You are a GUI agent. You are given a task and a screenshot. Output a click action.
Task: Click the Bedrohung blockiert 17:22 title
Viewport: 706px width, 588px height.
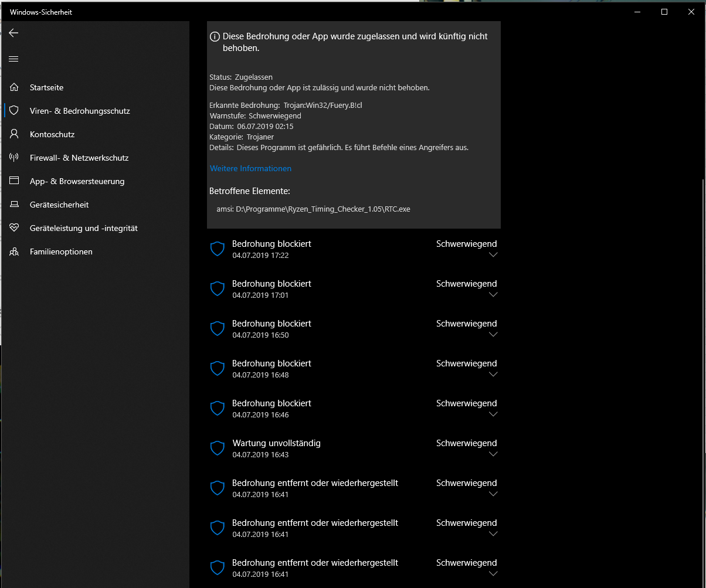[x=271, y=244]
